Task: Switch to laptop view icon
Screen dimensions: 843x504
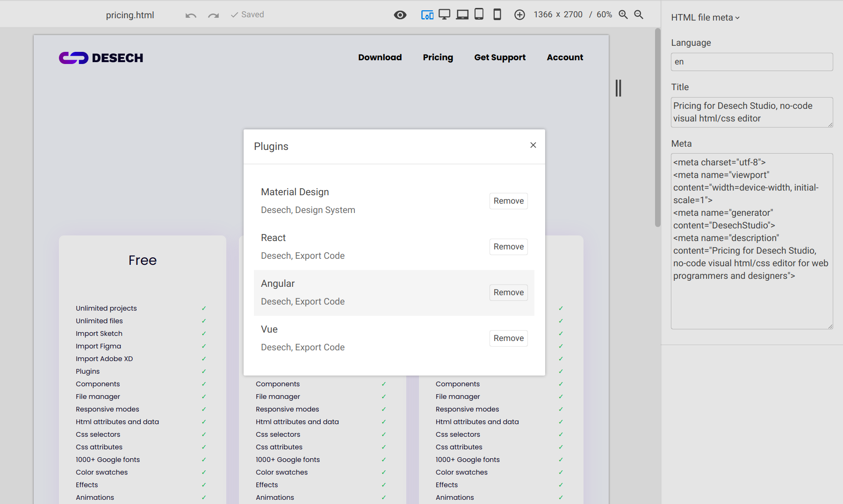Action: (x=462, y=14)
